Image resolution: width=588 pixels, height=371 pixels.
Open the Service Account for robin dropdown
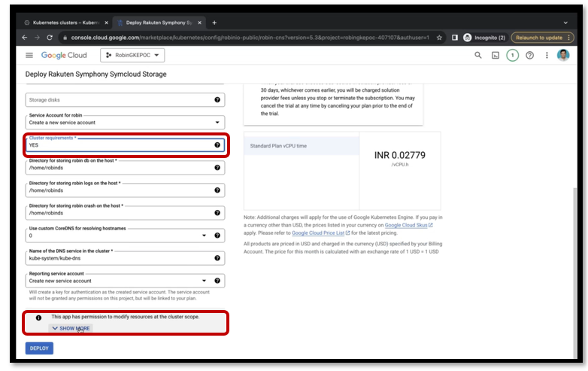click(125, 123)
